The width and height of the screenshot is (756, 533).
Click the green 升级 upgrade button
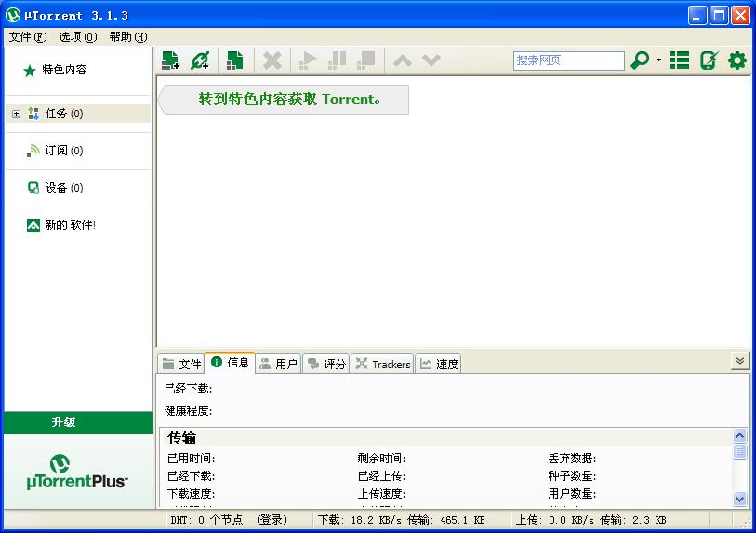pyautogui.click(x=78, y=422)
